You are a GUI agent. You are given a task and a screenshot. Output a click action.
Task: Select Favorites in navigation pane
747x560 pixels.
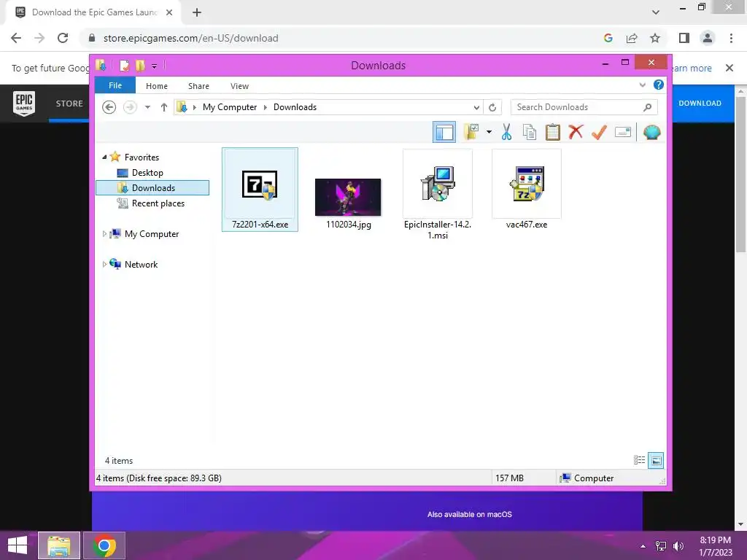pyautogui.click(x=142, y=157)
